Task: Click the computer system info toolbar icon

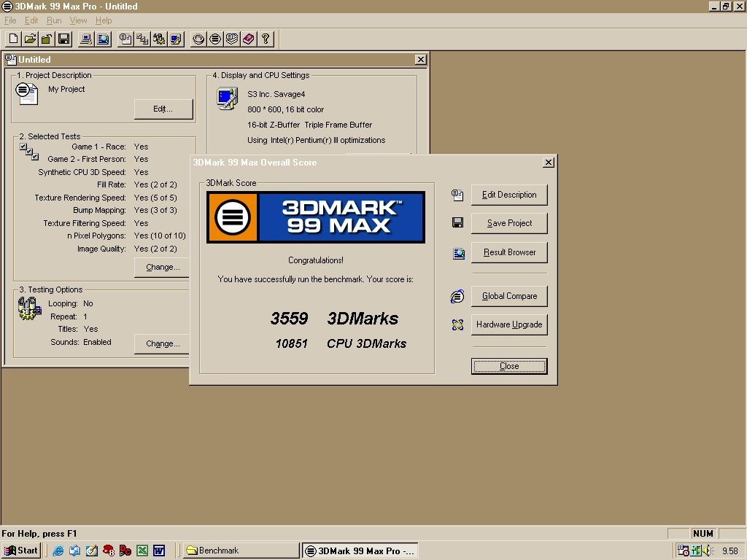Action: pos(86,39)
